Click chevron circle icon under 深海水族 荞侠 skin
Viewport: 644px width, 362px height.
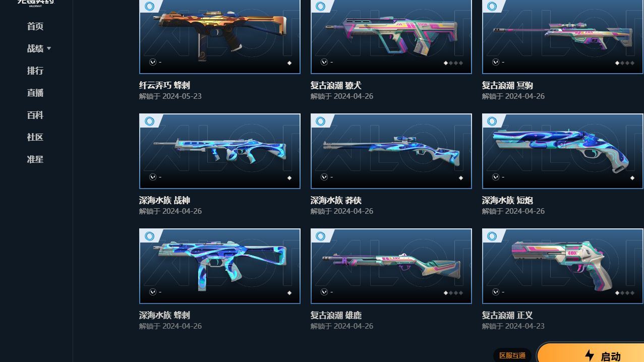pyautogui.click(x=324, y=177)
